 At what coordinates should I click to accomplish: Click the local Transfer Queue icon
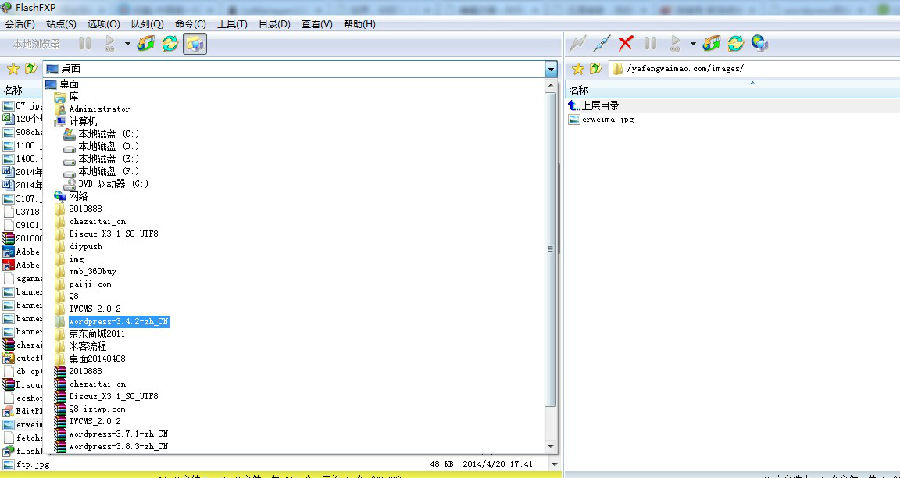(x=147, y=43)
